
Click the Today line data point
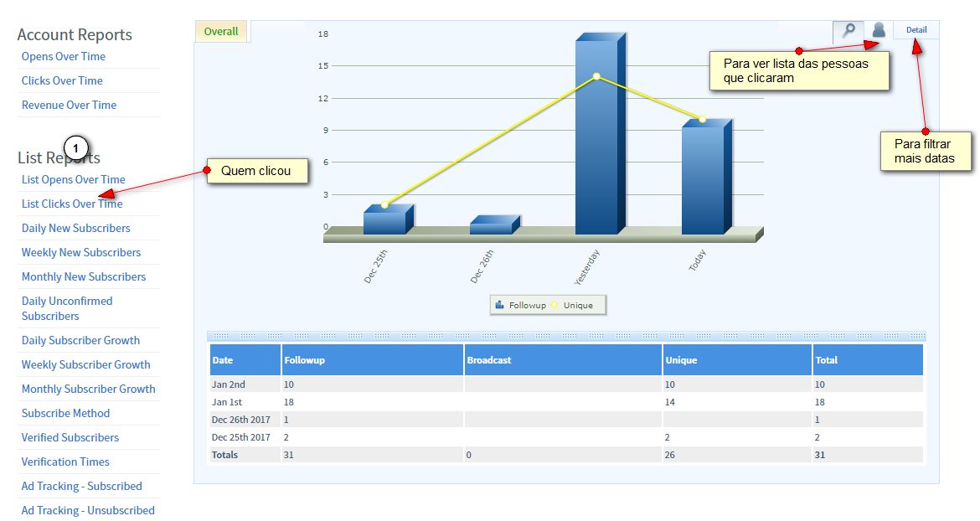[x=703, y=119]
